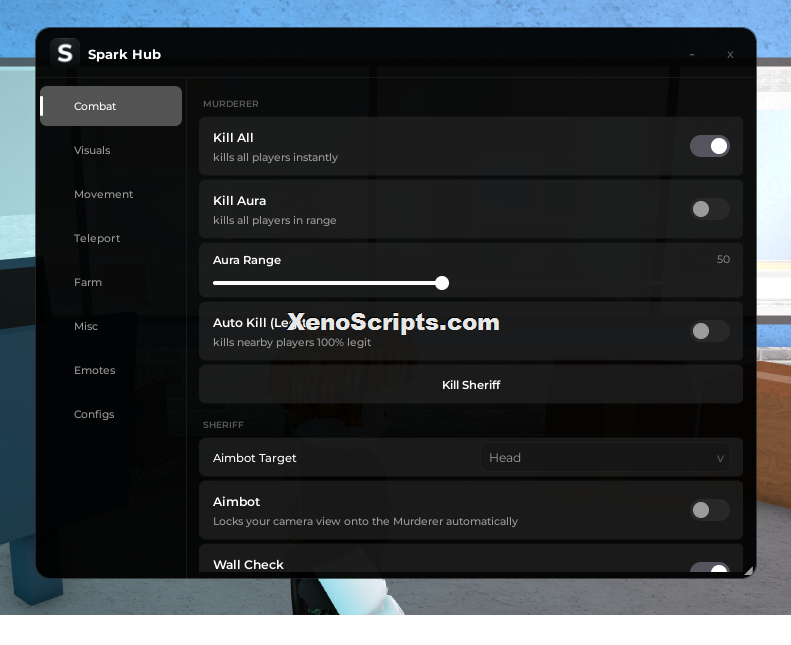
Task: Minimize the Spark Hub window
Action: click(692, 54)
